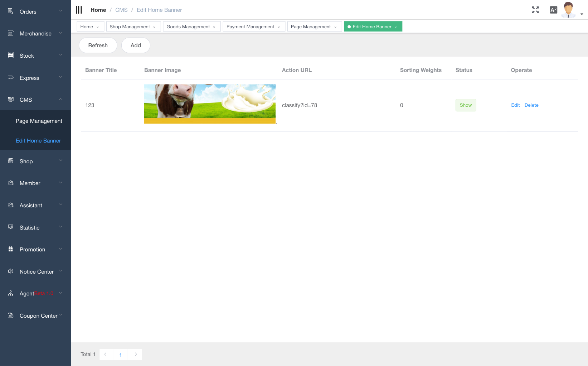
Task: Toggle the sidebar collapse hamburger icon
Action: pyautogui.click(x=79, y=10)
